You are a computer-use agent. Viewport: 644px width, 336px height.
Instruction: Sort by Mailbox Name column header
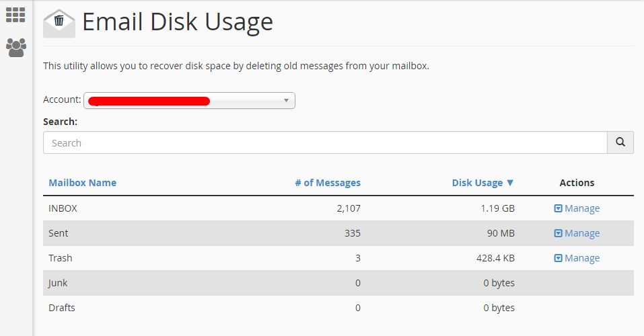pyautogui.click(x=82, y=183)
